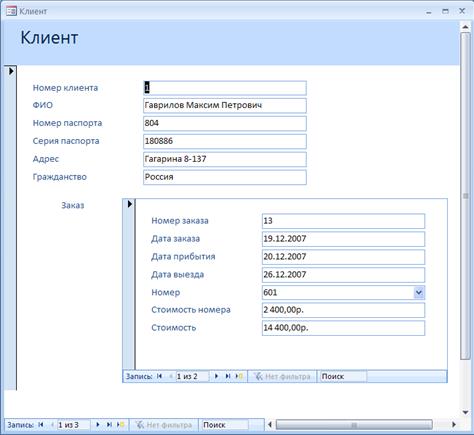The width and height of the screenshot is (474, 435).
Task: Go to next record in Заказ subform navigator
Action: click(x=216, y=376)
